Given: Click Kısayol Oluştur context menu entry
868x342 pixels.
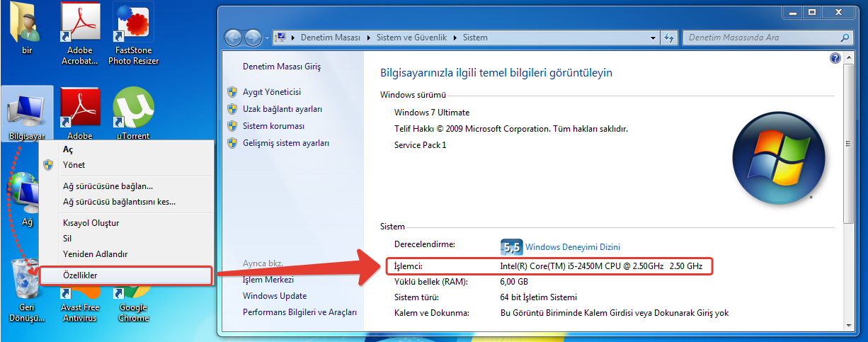Looking at the screenshot, I should coord(91,223).
